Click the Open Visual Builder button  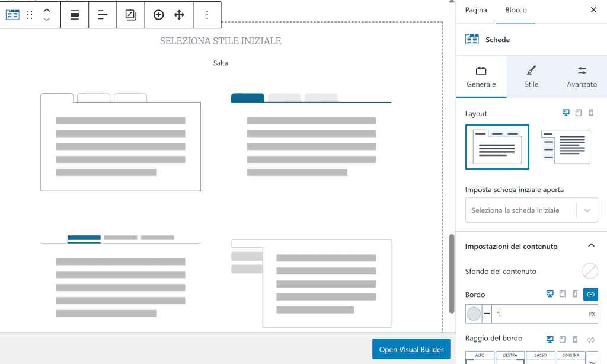click(411, 349)
